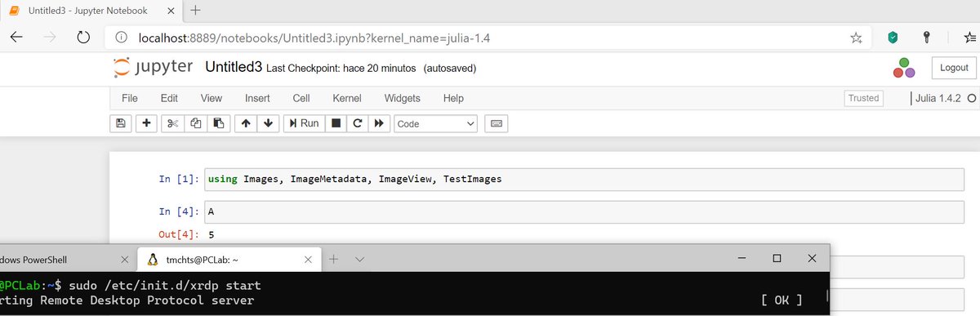
Task: Click the Julia 1.4.2 kernel name
Action: 939,98
